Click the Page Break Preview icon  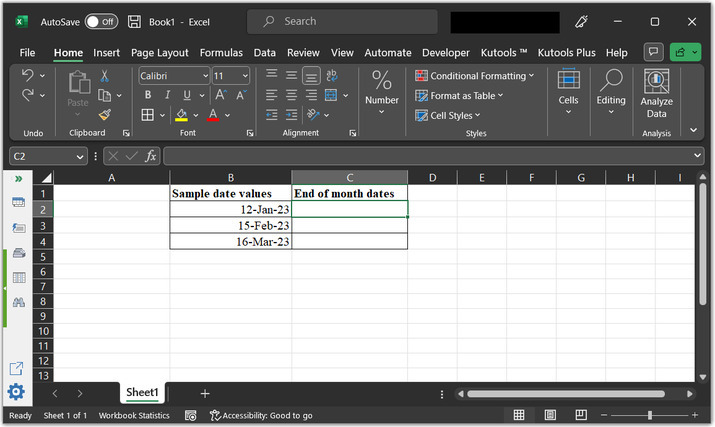pyautogui.click(x=581, y=415)
